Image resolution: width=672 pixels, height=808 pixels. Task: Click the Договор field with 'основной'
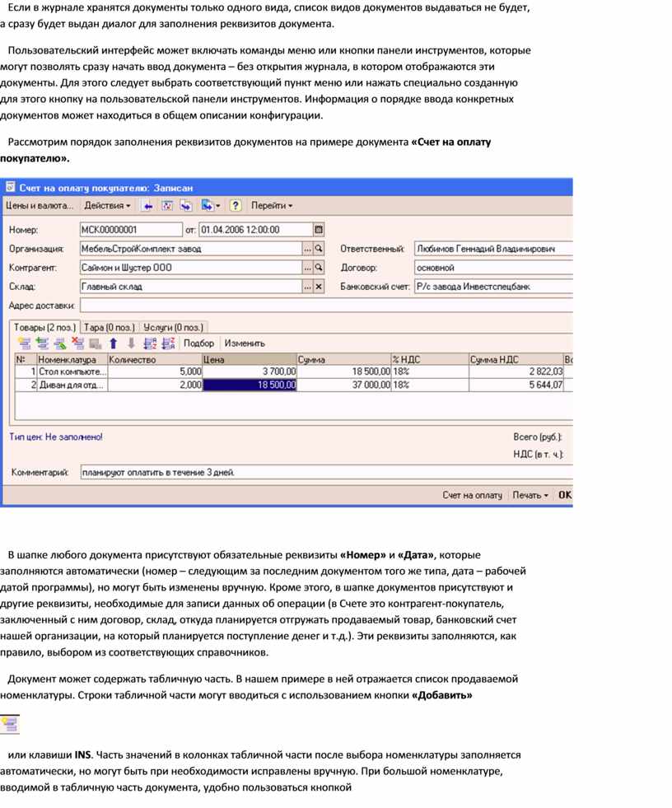click(493, 268)
